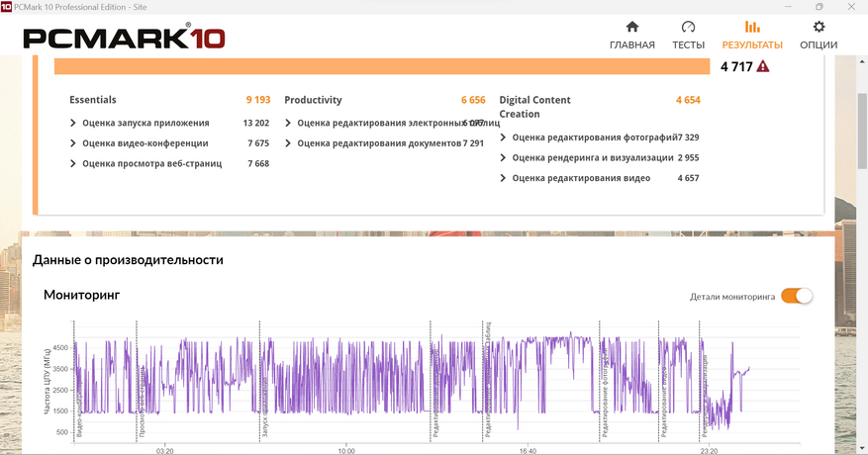Image resolution: width=868 pixels, height=455 pixels.
Task: Click the scrollbar up arrow
Action: coord(862,59)
